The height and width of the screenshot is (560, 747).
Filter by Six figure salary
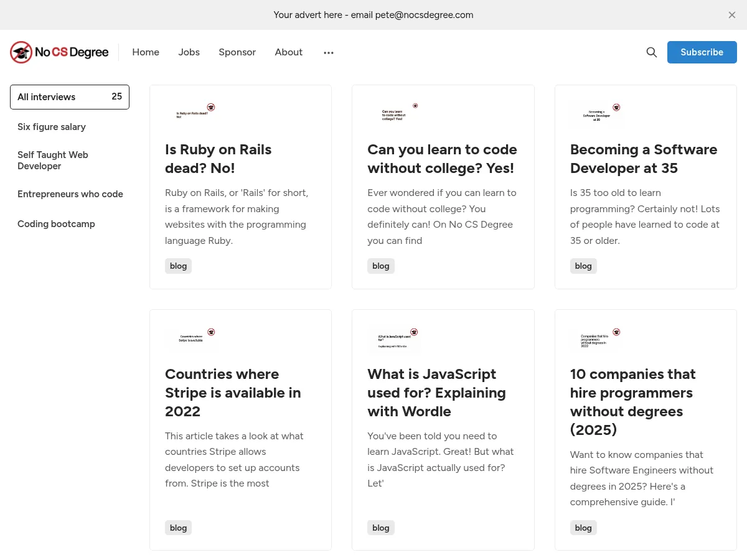pos(52,127)
